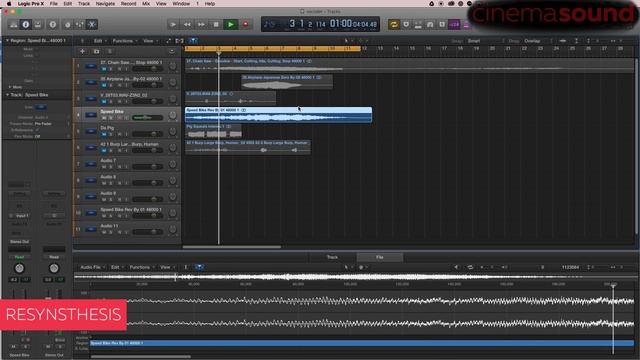Collapse the Region inspector disclosure triangle
Screen dimensions: 640x360
[x=7, y=40]
